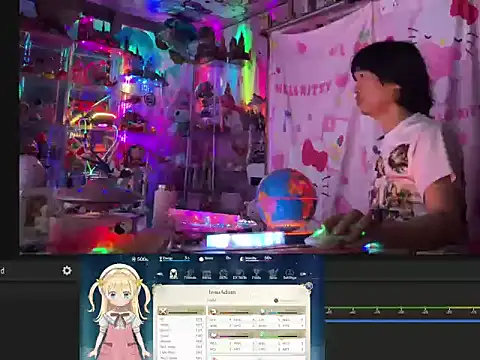
Task: Go to next menu page with right bumper
Action: coord(303,274)
